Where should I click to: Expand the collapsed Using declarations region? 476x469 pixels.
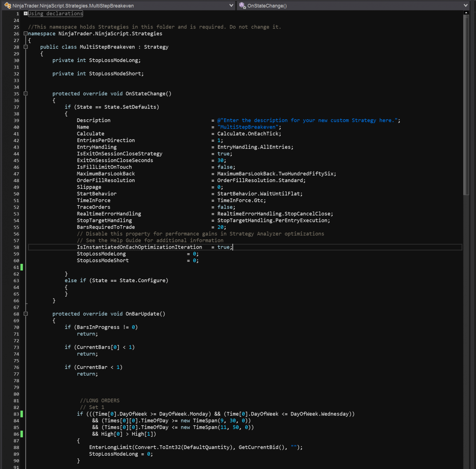[26, 13]
